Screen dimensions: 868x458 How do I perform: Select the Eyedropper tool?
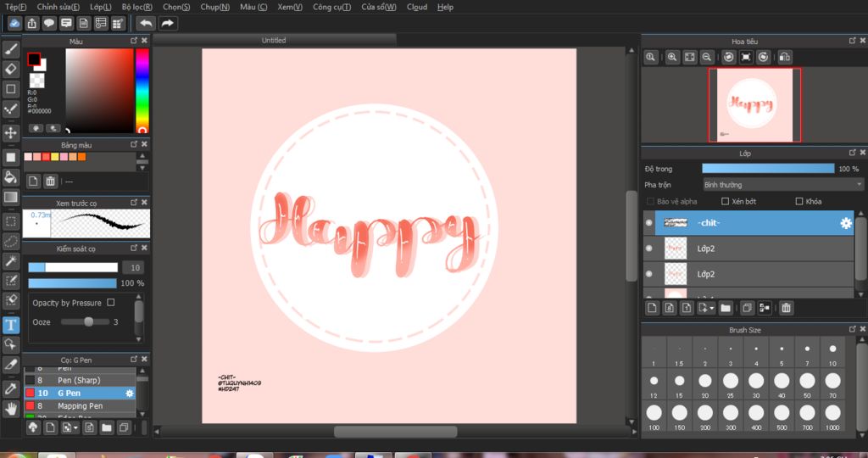[x=10, y=388]
